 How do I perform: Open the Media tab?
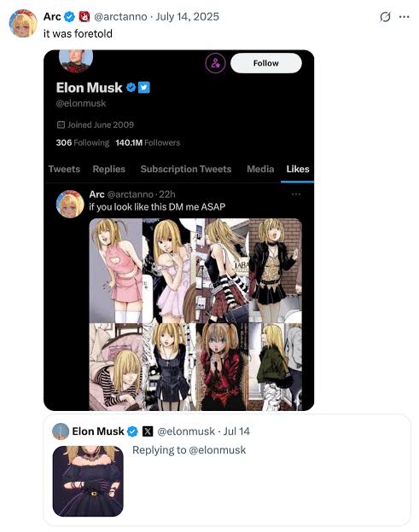tap(260, 169)
